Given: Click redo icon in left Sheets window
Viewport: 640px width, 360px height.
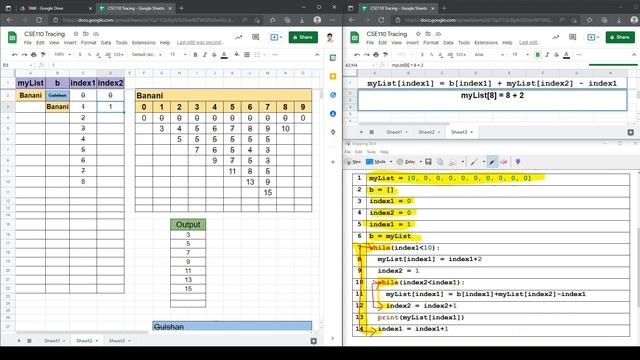Looking at the screenshot, I should (x=24, y=54).
